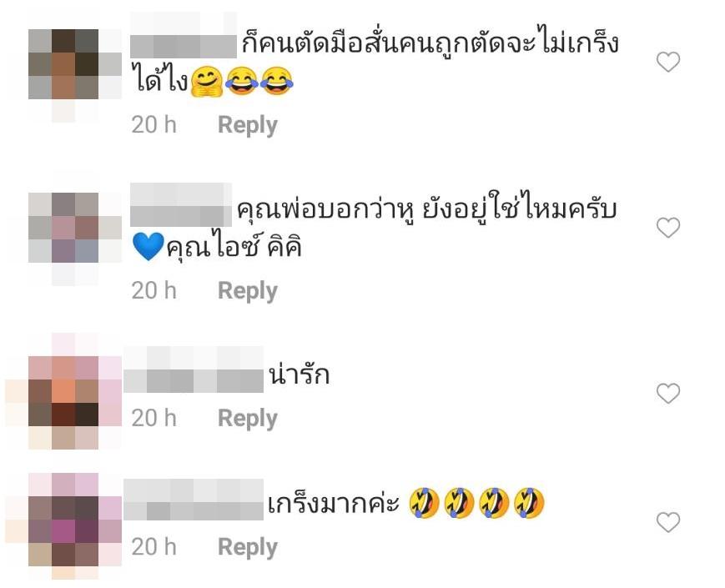The width and height of the screenshot is (725, 588).
Task: Open the blurred username of the first comment
Action: tap(184, 46)
